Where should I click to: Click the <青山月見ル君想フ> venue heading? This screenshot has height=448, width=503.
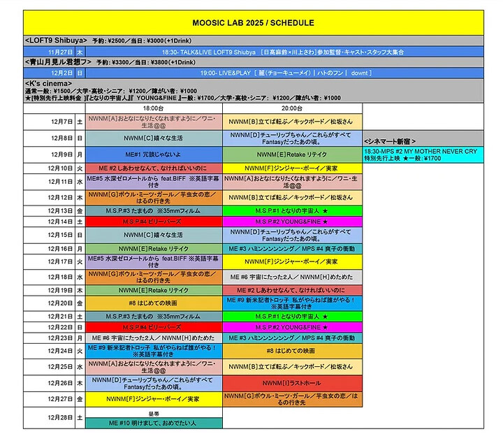pos(58,62)
